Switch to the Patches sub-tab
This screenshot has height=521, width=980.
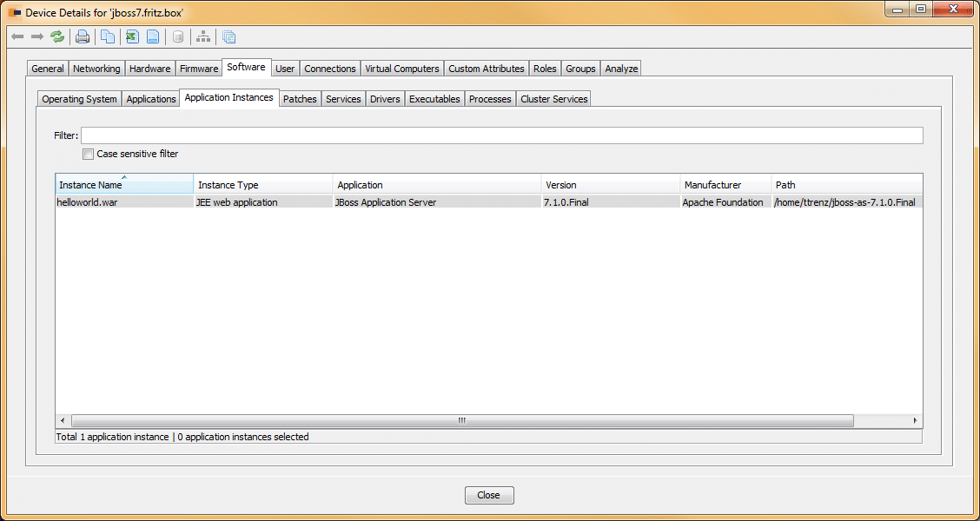coord(300,98)
